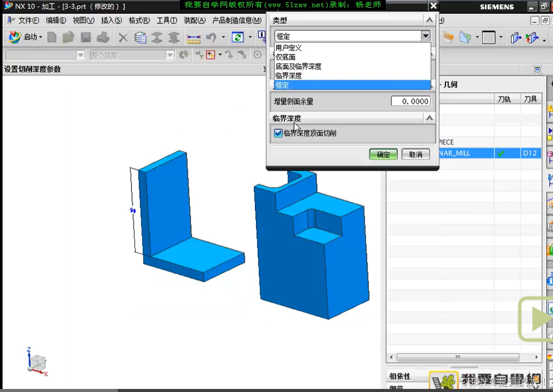Click the 刀具 column header

coord(531,99)
